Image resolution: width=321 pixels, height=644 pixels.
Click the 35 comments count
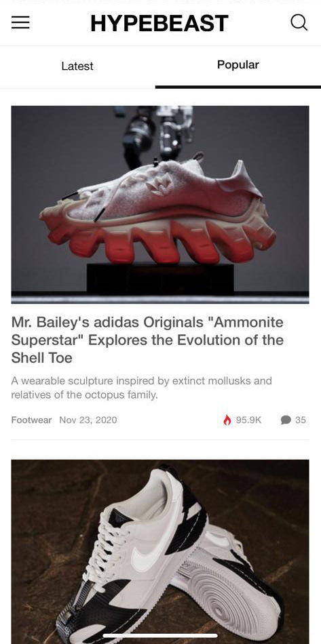coord(301,420)
